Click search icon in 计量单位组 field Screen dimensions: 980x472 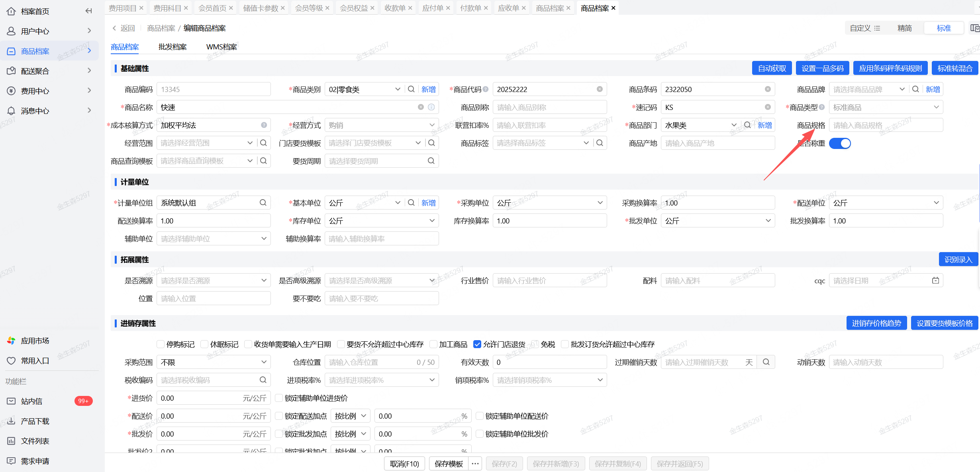pyautogui.click(x=263, y=203)
